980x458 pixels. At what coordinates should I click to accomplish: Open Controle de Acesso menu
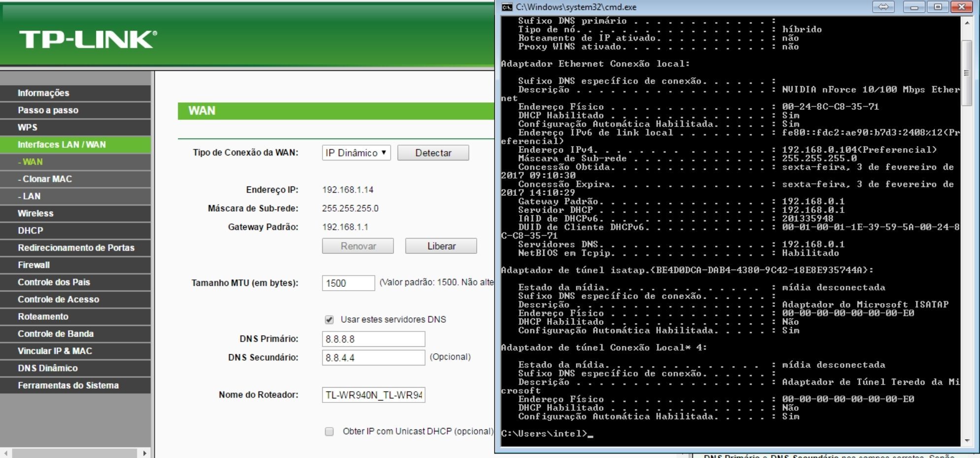tap(75, 300)
